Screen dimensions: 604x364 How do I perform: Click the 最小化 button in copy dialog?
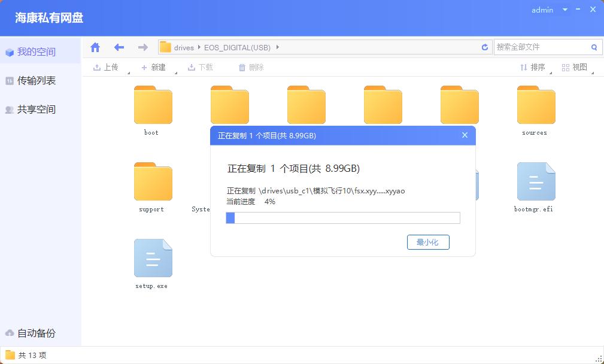point(428,242)
